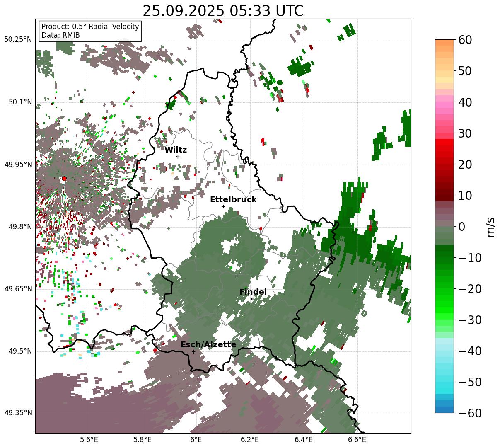Click the colorbar 30 tick label
Screen dimensions: 500x448
[464, 133]
